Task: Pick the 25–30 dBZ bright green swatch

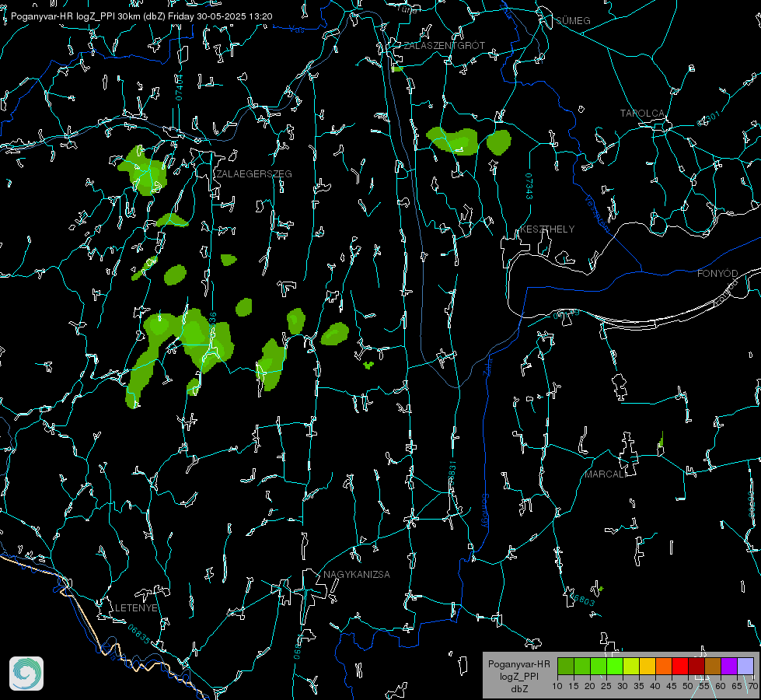Action: coord(615,666)
